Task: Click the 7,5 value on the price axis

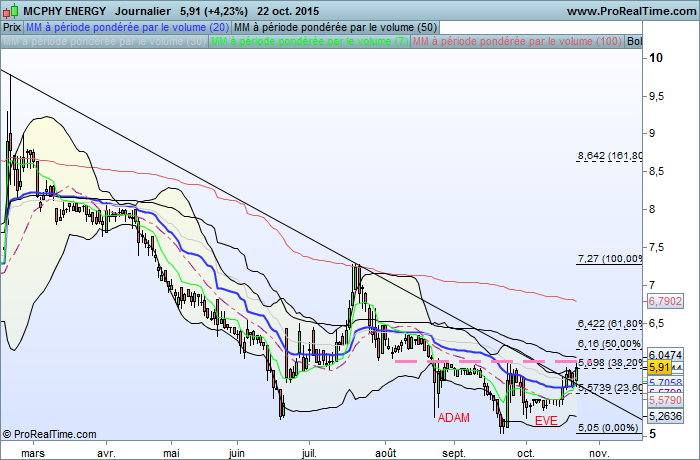Action: [x=656, y=247]
